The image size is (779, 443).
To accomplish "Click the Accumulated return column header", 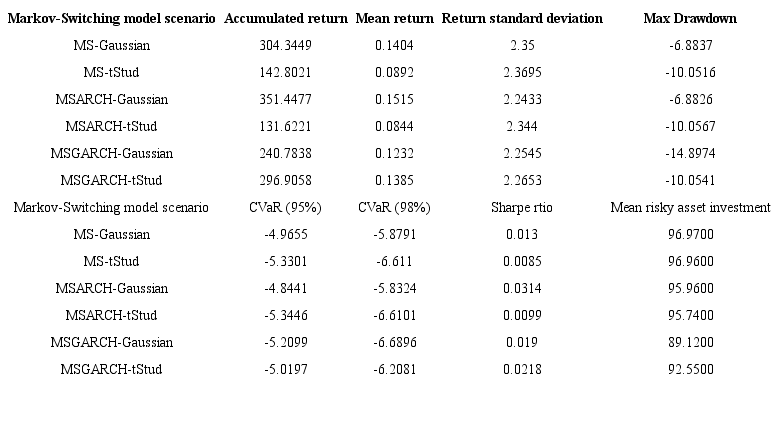I will coord(286,19).
